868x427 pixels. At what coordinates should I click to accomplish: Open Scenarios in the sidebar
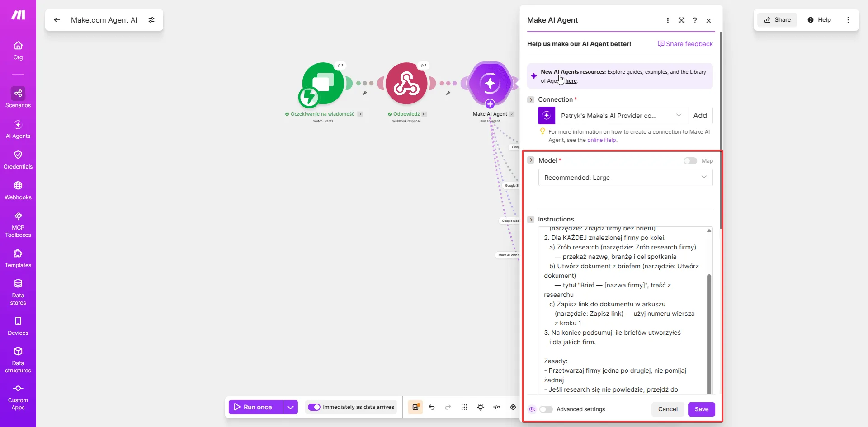click(18, 98)
